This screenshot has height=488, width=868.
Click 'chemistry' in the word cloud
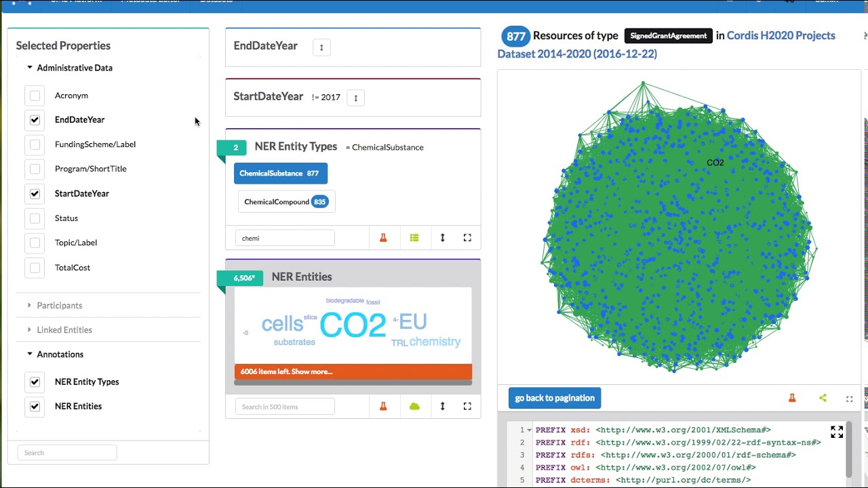coord(435,342)
